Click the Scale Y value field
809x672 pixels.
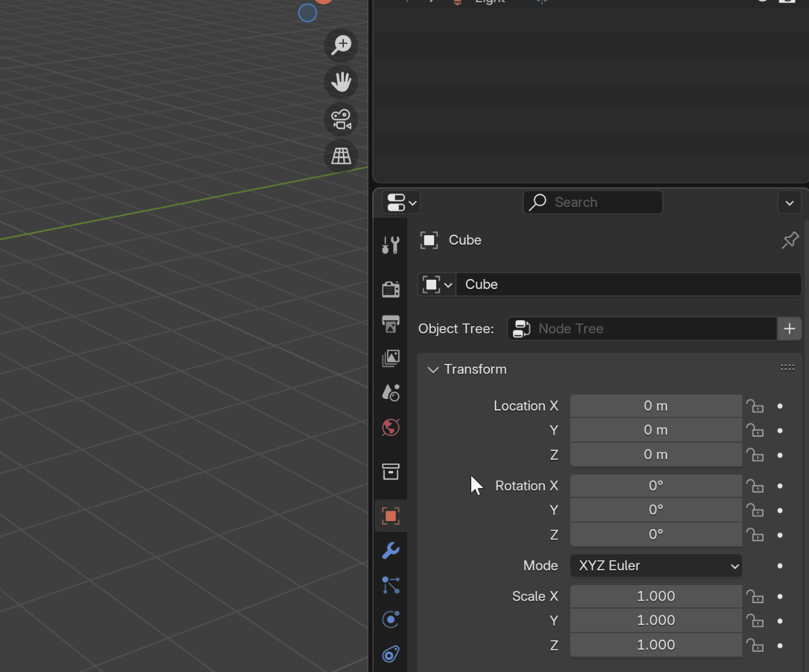(x=656, y=620)
